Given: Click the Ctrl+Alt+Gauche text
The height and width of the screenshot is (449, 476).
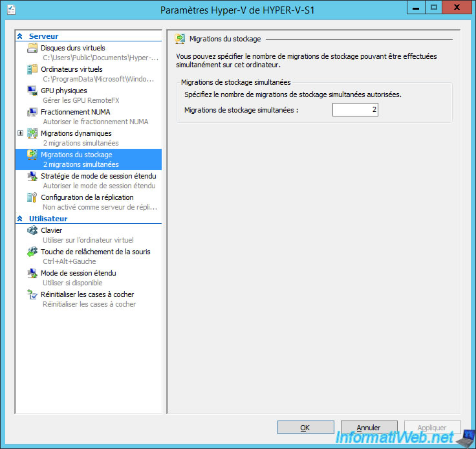Looking at the screenshot, I should click(69, 261).
